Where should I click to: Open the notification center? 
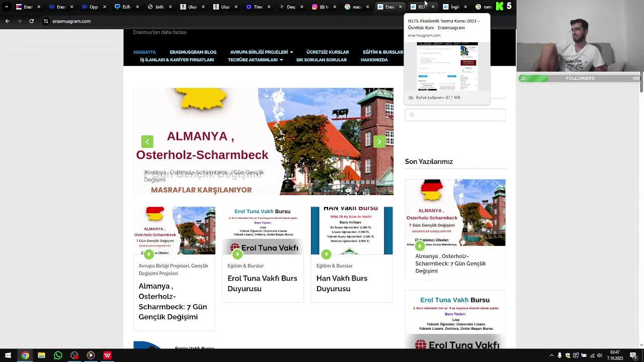pos(633,355)
